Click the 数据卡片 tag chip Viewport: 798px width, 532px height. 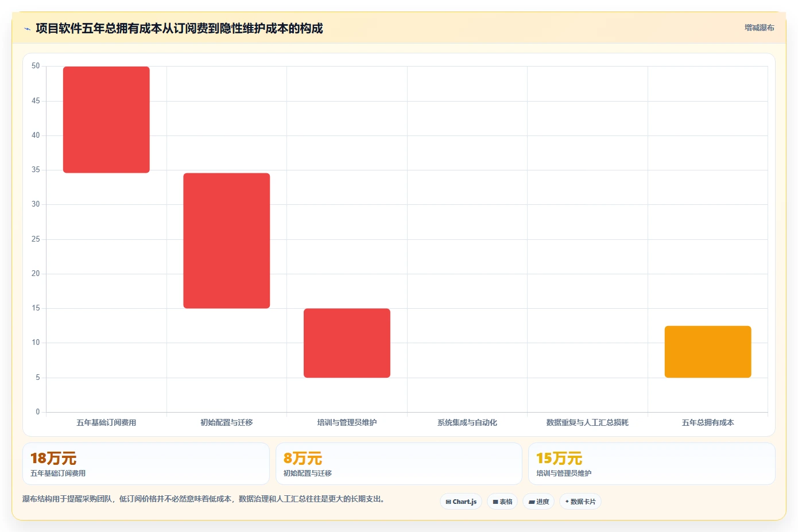point(580,502)
